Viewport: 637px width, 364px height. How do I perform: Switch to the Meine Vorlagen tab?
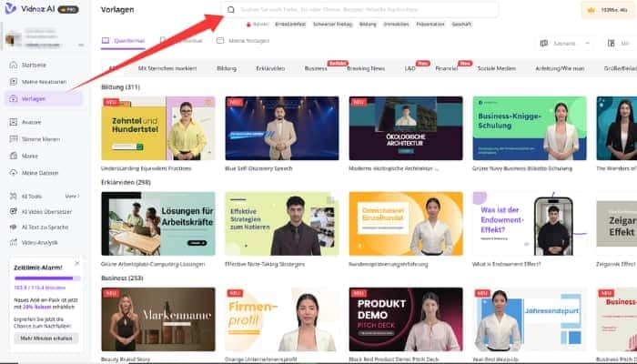coord(244,42)
